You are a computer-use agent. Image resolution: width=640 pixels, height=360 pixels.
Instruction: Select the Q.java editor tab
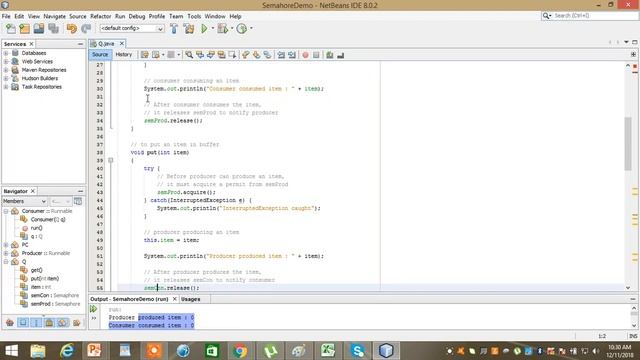pyautogui.click(x=106, y=44)
